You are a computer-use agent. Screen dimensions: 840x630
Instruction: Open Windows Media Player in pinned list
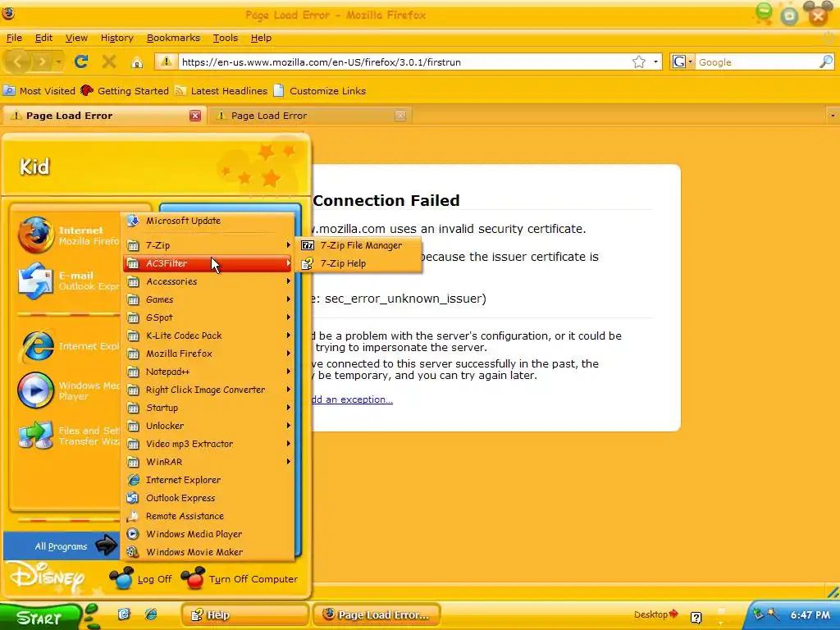pyautogui.click(x=67, y=390)
